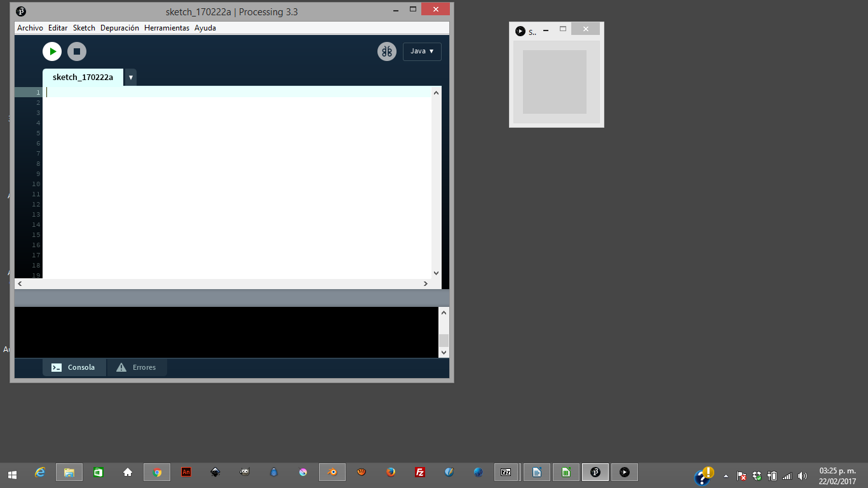This screenshot has width=868, height=488.
Task: Open Blender from the taskbar
Action: [332, 472]
